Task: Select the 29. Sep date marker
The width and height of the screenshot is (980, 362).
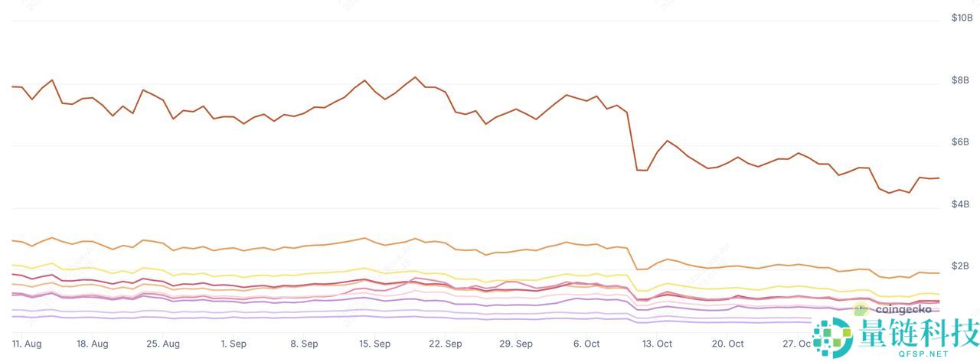Action: [x=515, y=344]
